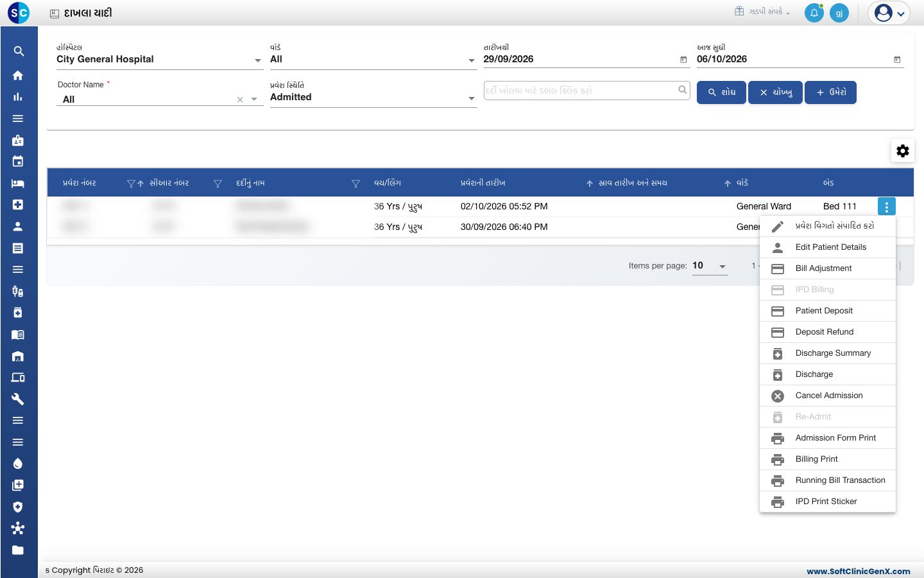Click the three-dot row actions button

[x=886, y=207]
